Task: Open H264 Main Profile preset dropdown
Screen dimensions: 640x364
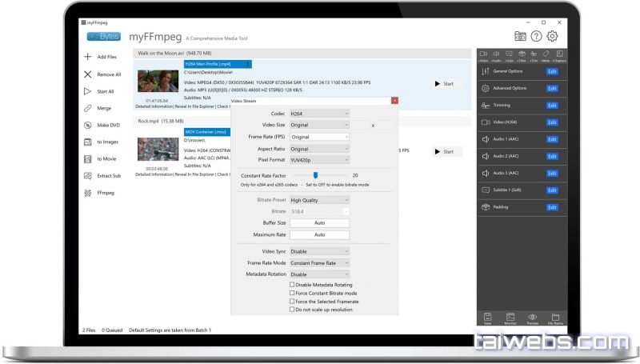Action: coord(218,64)
